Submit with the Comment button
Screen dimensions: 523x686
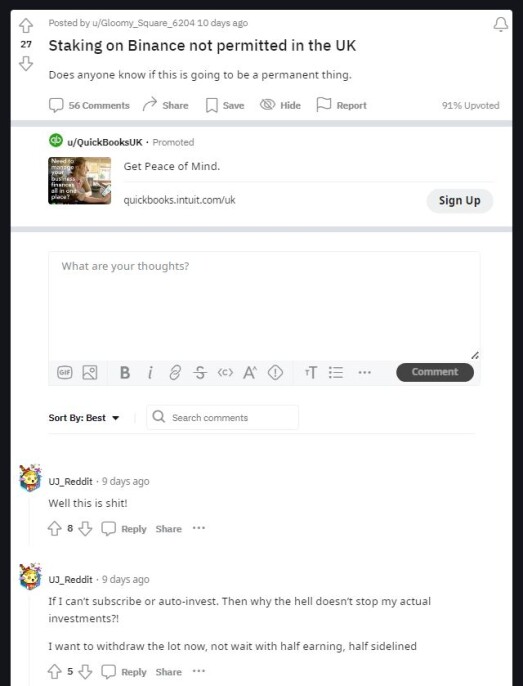click(x=435, y=372)
